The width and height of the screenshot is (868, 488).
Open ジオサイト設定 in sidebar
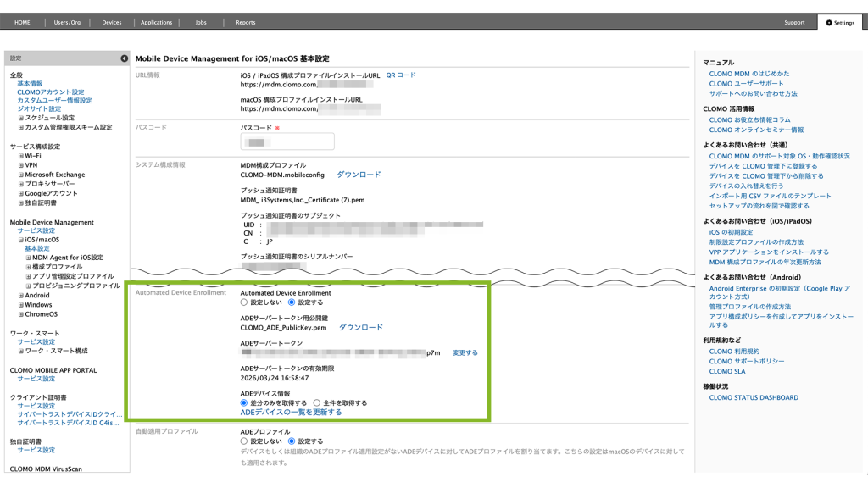(39, 109)
